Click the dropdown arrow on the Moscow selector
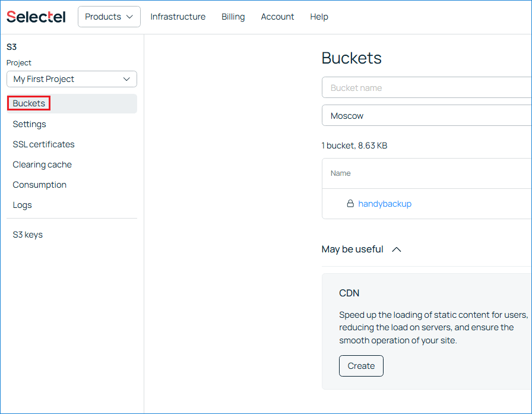Screen dimensions: 532x414 tap(522, 115)
